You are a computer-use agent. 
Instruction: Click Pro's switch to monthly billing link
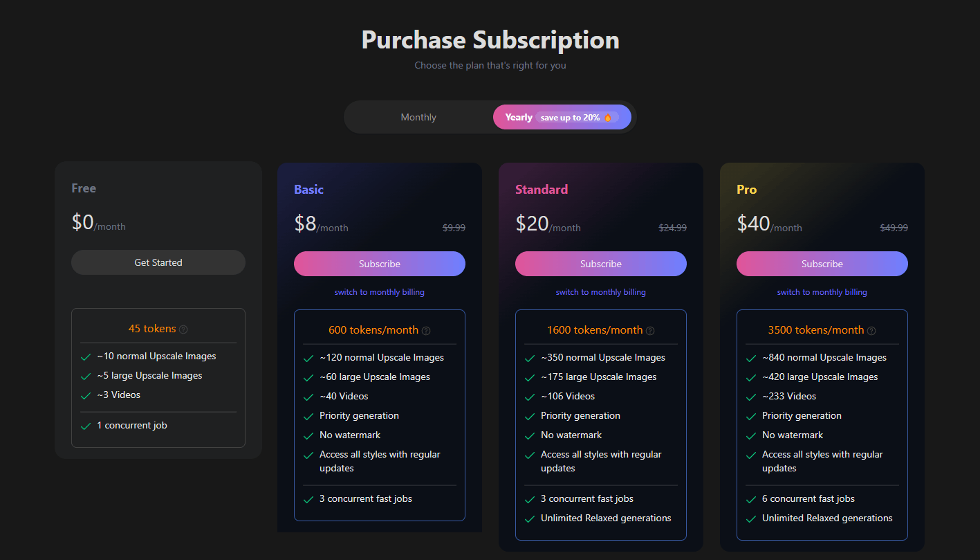tap(822, 292)
